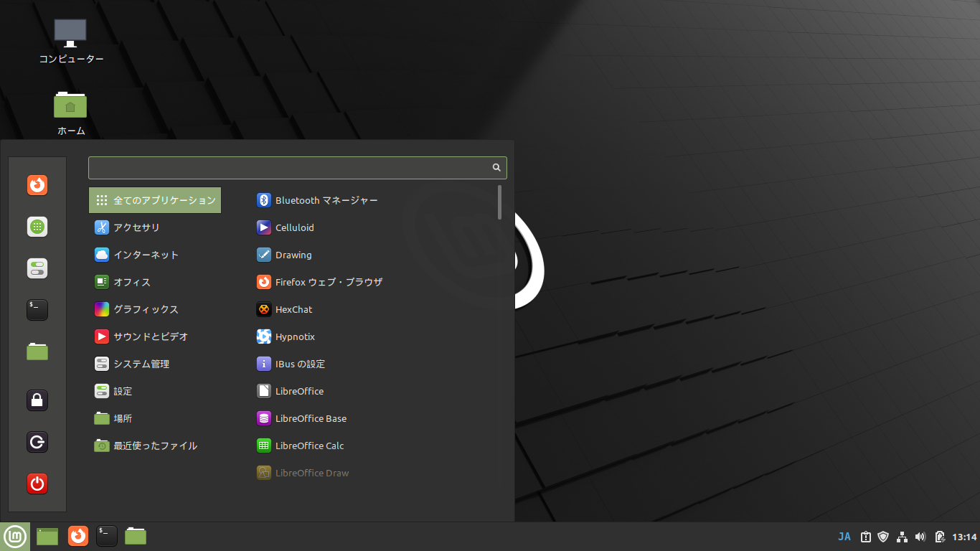Open IBus の設定 entry
The image size is (980, 551).
[373, 364]
